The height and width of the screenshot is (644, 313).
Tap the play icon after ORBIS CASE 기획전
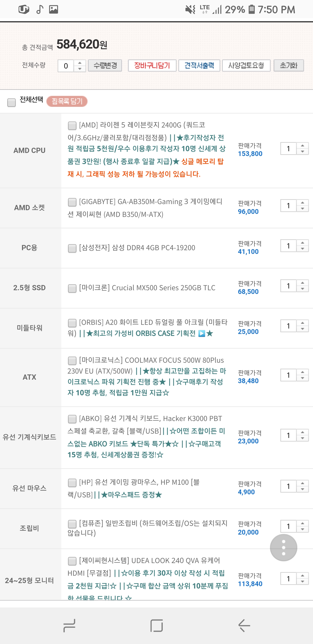point(201,334)
